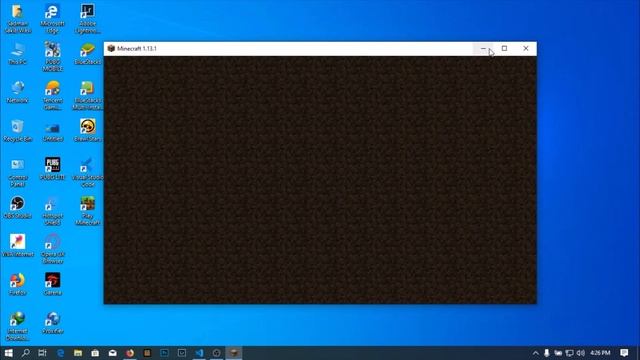
Task: Select the PUBG MOBILE desktop shortcut
Action: 52,56
